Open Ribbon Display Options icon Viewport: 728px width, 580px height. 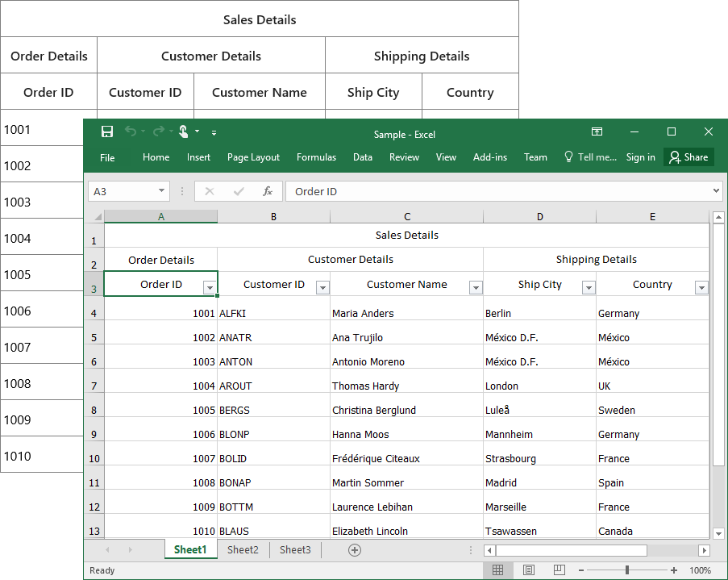(597, 131)
